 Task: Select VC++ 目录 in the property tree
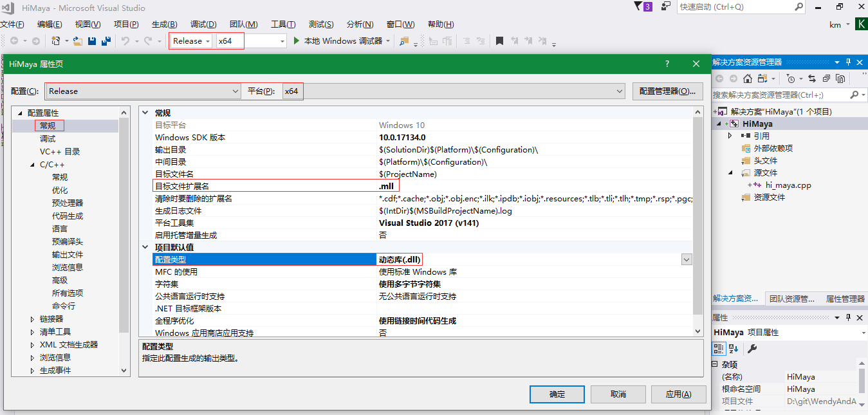(60, 151)
